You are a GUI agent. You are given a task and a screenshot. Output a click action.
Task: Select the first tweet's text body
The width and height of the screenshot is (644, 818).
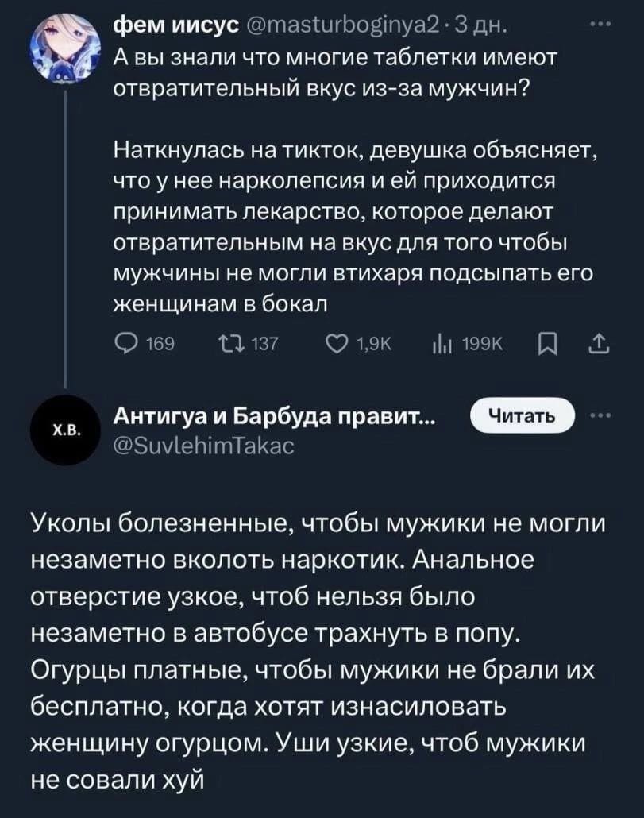(355, 180)
